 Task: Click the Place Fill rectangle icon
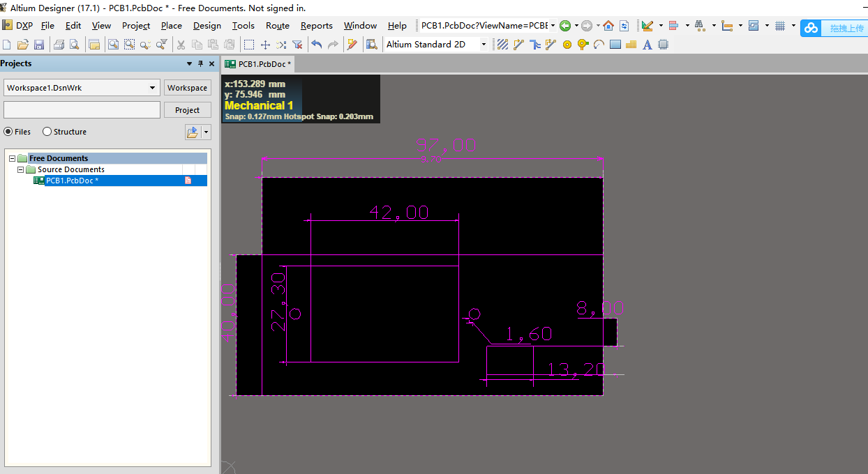(x=615, y=45)
